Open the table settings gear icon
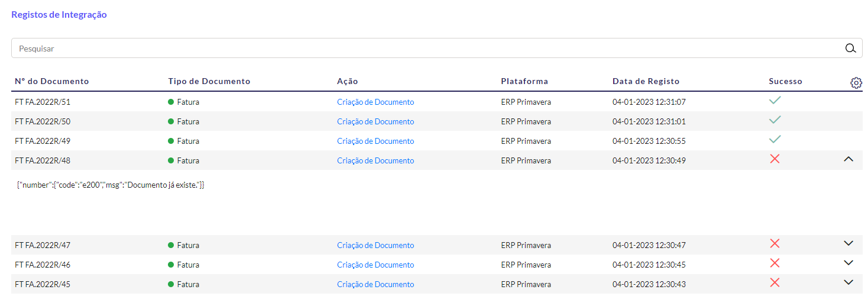The height and width of the screenshot is (296, 868). click(856, 83)
